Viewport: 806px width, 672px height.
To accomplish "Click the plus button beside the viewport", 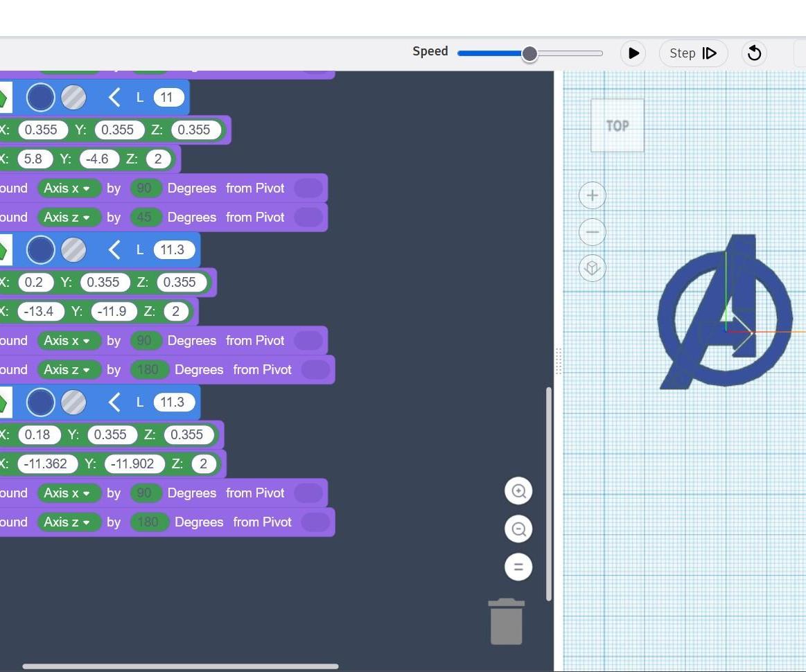I will (x=592, y=195).
